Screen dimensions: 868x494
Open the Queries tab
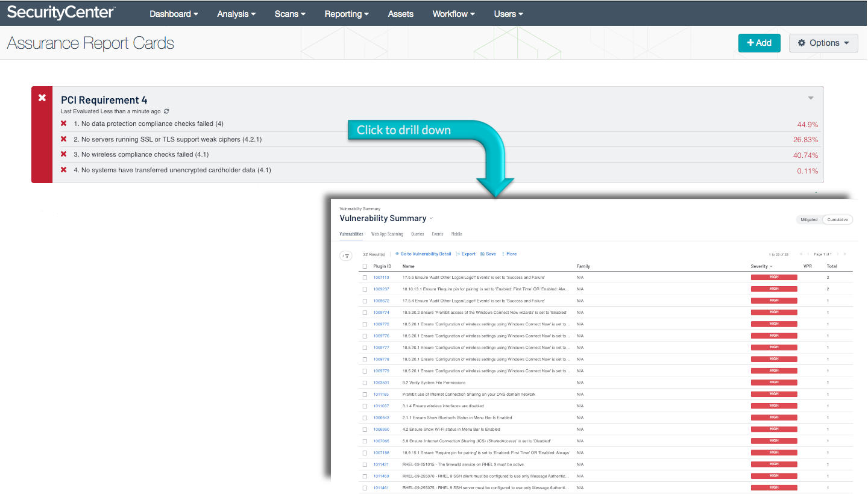tap(418, 234)
